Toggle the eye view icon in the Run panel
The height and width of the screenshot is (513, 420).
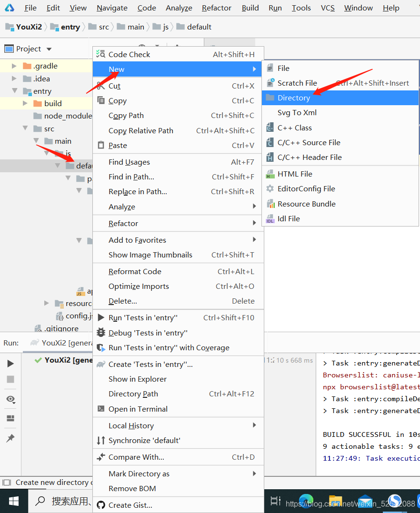tap(10, 399)
